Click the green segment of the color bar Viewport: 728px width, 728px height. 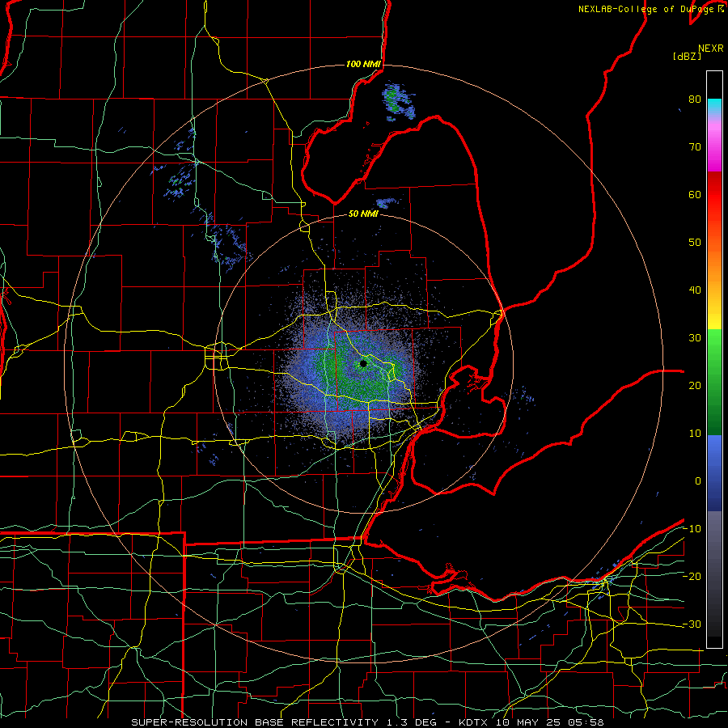(x=714, y=382)
